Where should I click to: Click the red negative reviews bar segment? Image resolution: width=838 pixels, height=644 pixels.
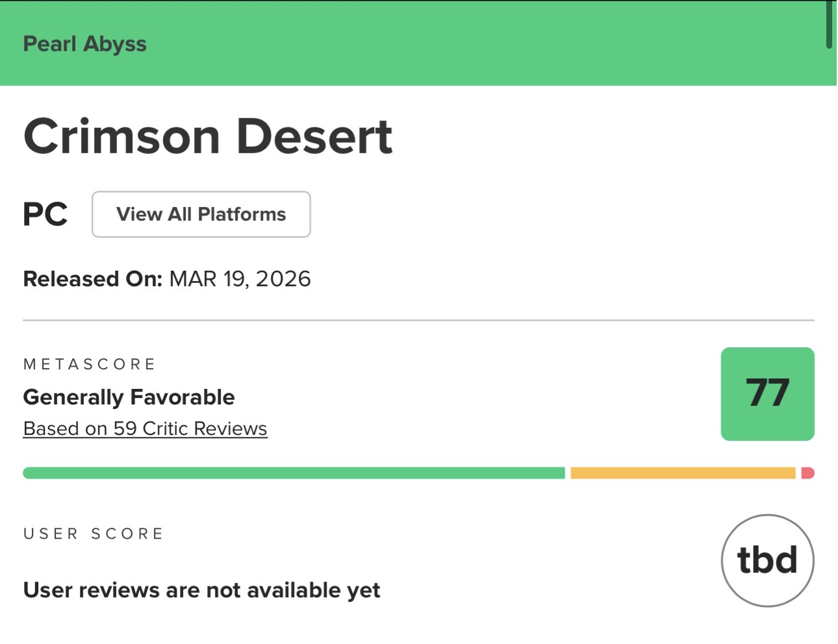click(807, 473)
